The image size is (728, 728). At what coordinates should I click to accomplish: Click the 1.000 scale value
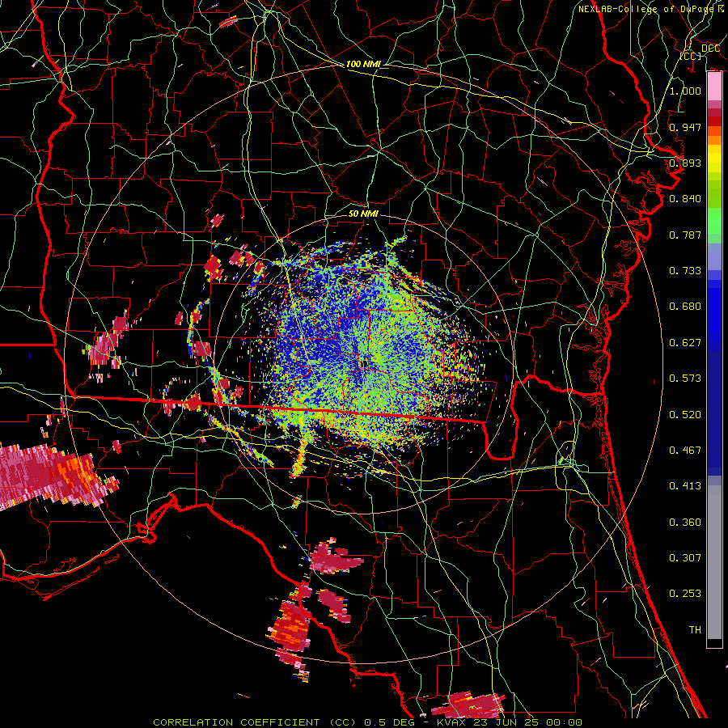pyautogui.click(x=685, y=91)
